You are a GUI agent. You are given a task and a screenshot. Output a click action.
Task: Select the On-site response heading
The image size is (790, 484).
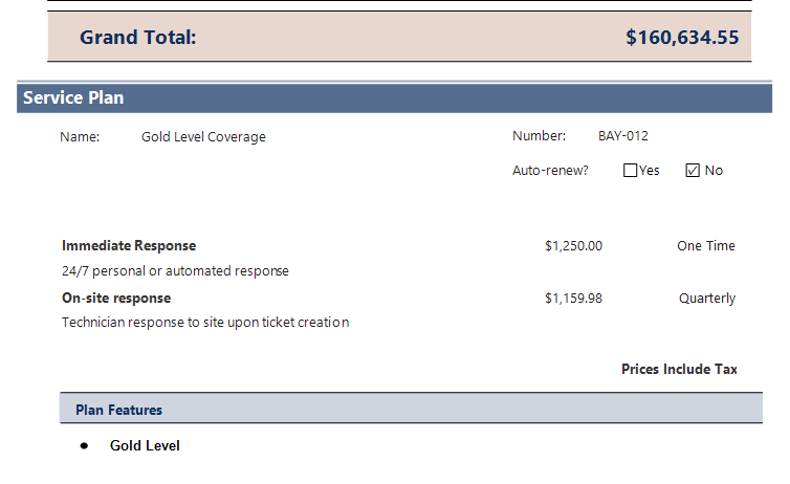point(116,298)
